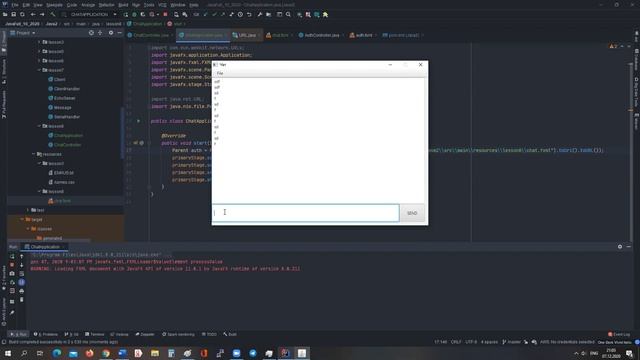Expand the lesson3 folder arrow
Image resolution: width=640 pixels, height=360 pixels.
tap(39, 42)
